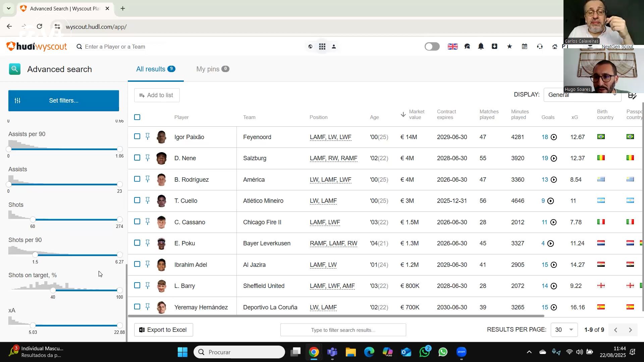The height and width of the screenshot is (362, 644).
Task: Click the favorites star icon
Action: point(509,47)
